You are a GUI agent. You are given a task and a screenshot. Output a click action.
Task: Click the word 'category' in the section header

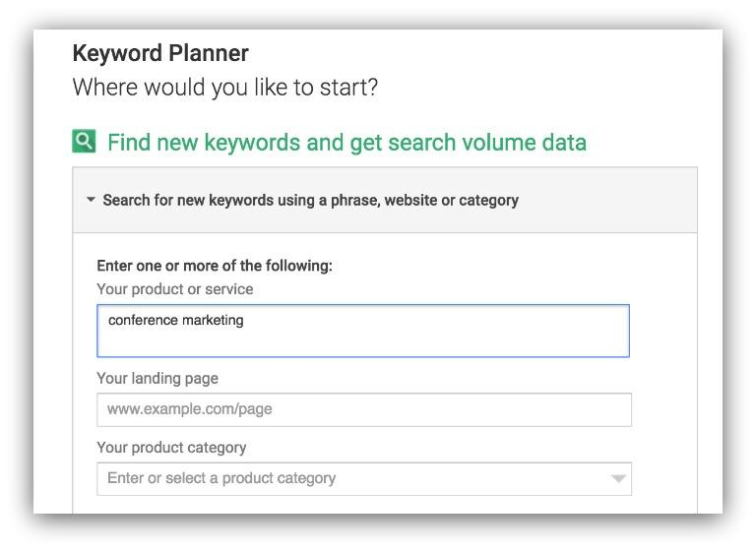coord(488,200)
